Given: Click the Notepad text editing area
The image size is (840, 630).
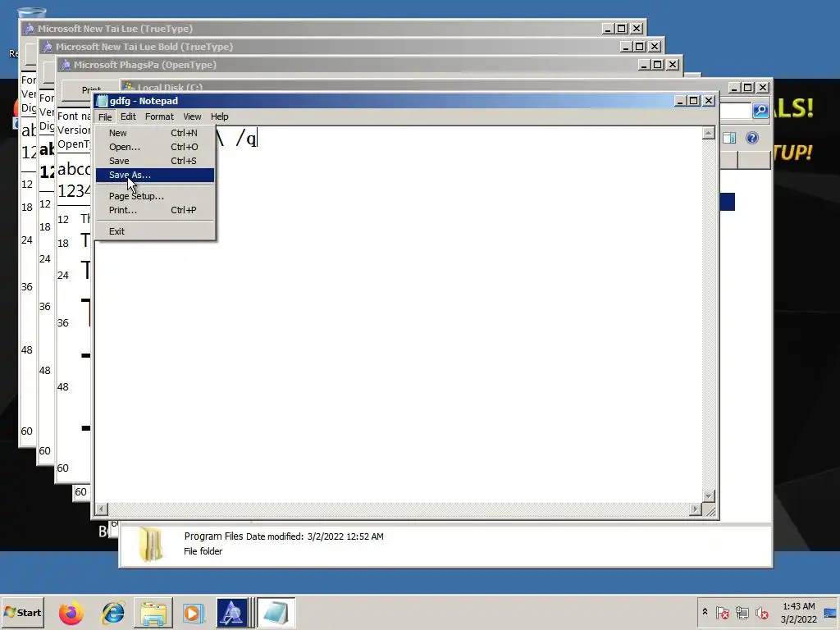Looking at the screenshot, I should click(x=399, y=313).
